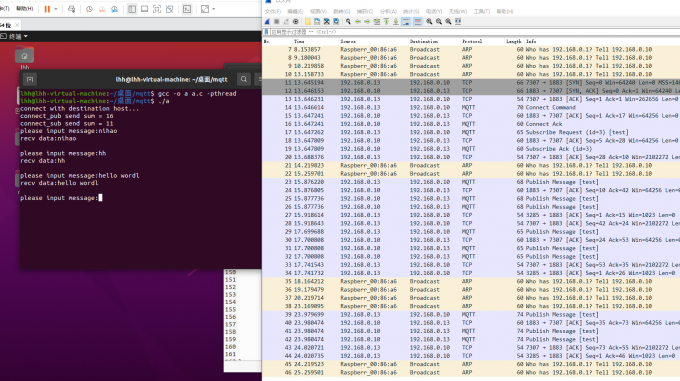Viewport: 680px width, 381px height.
Task: Sort packets by the Destination column header
Action: [434, 41]
